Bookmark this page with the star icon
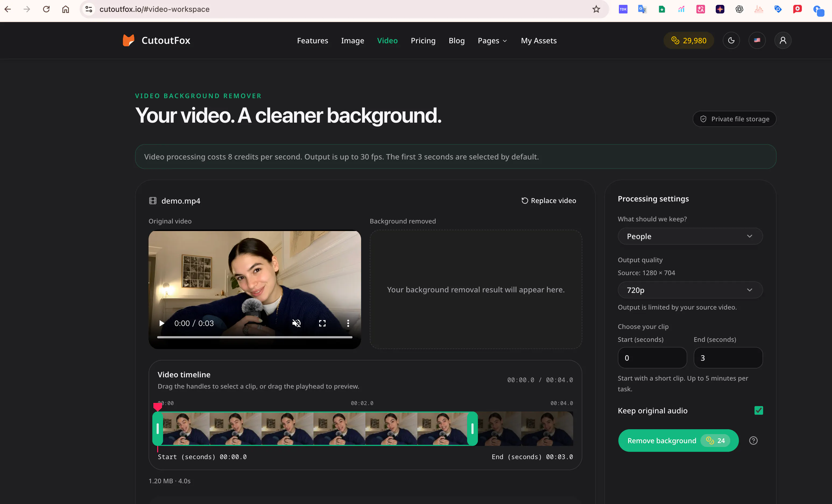The height and width of the screenshot is (504, 832). coord(596,9)
